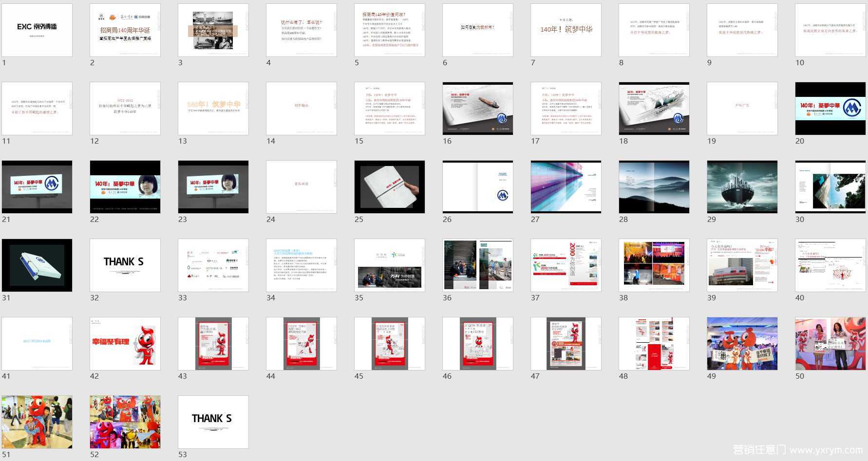
Task: Select slide 22 banner with child's face
Action: 125,187
